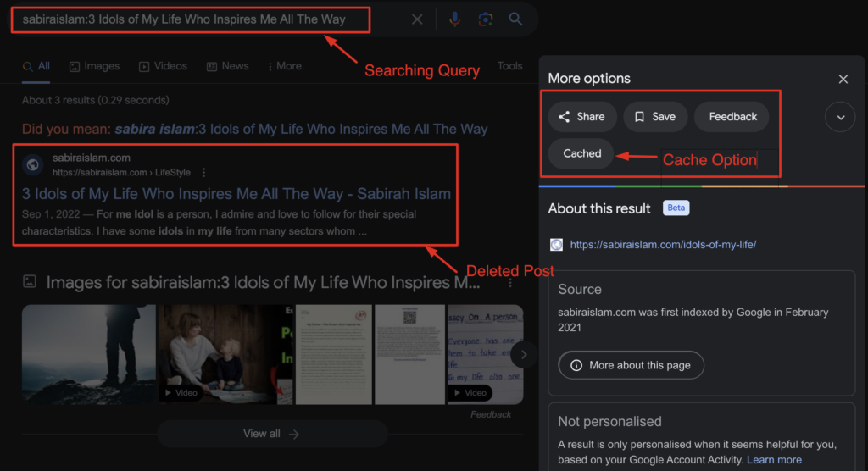Open the QR code document thumbnail
The width and height of the screenshot is (868, 471).
tap(409, 354)
